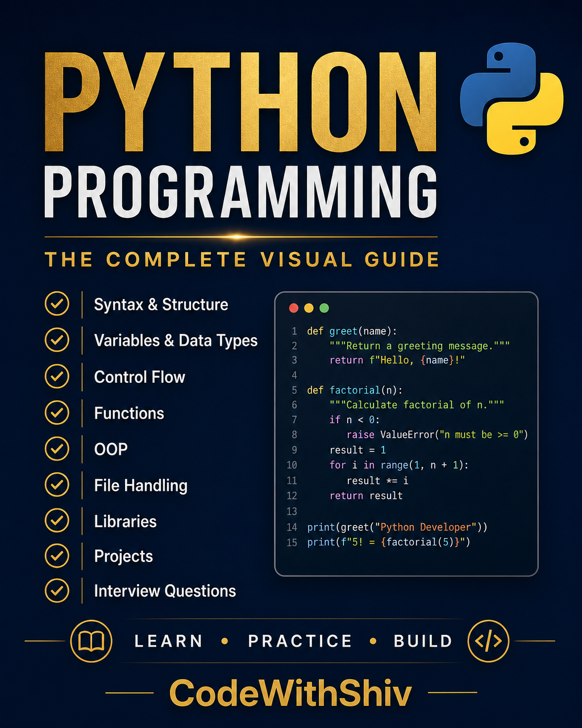Click the checkmark beside Variables & Data Types
The width and height of the screenshot is (582, 728).
coord(57,340)
